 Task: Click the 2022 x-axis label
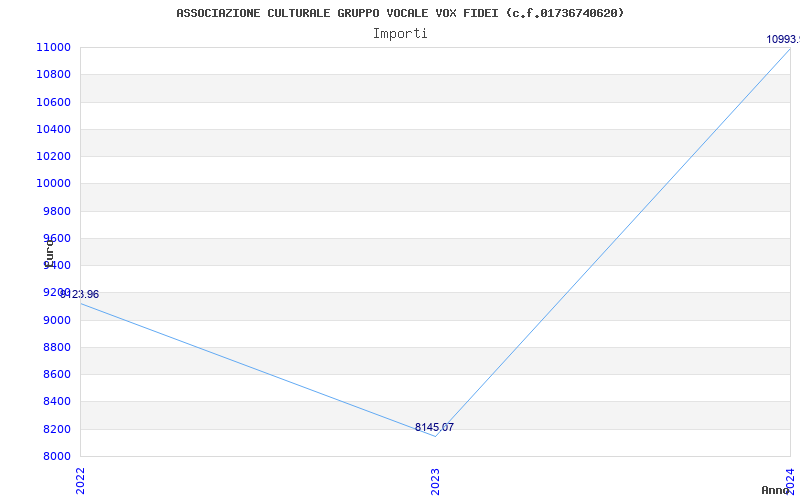click(80, 481)
